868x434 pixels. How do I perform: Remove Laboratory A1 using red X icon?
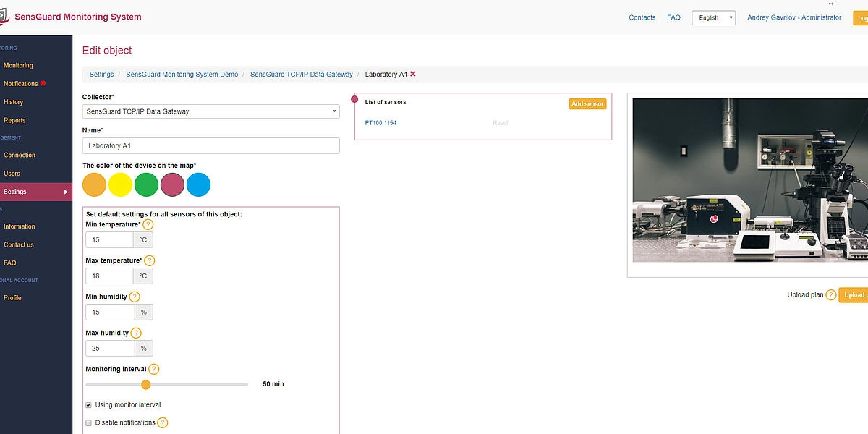(x=413, y=74)
